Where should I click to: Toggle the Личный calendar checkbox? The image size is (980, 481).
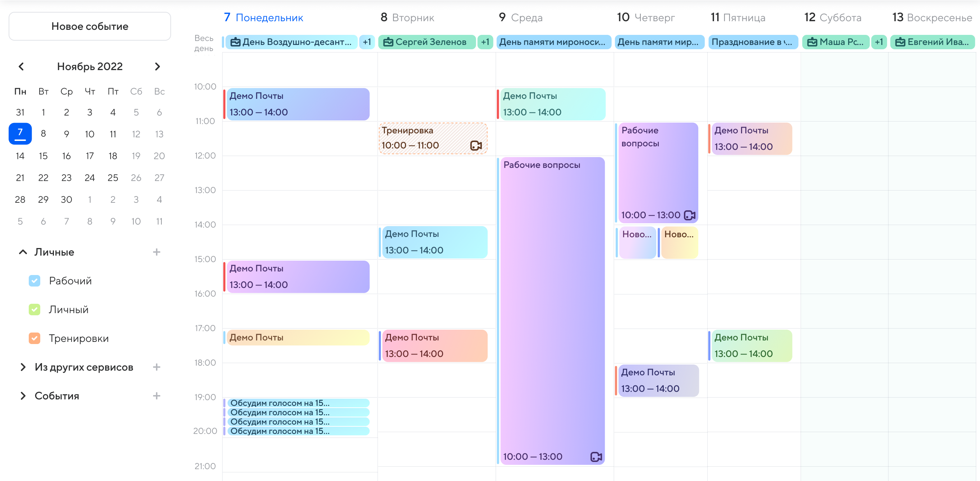click(x=34, y=310)
